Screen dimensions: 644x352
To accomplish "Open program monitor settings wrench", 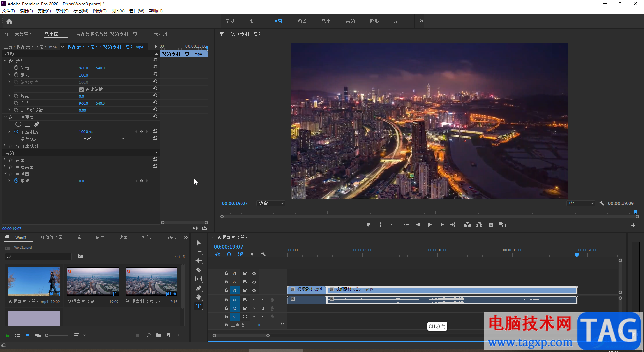I will point(602,203).
